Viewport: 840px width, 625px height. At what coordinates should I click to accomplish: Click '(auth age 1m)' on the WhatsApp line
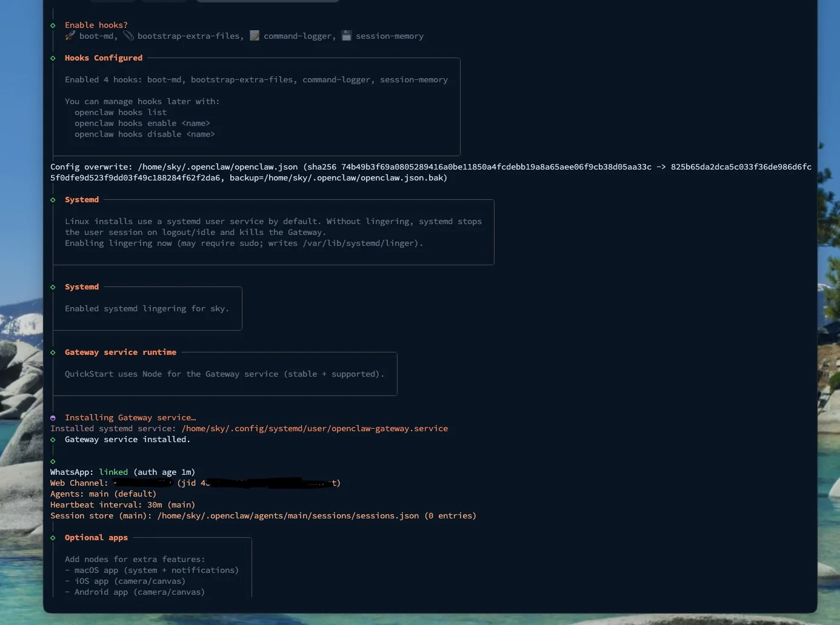164,472
